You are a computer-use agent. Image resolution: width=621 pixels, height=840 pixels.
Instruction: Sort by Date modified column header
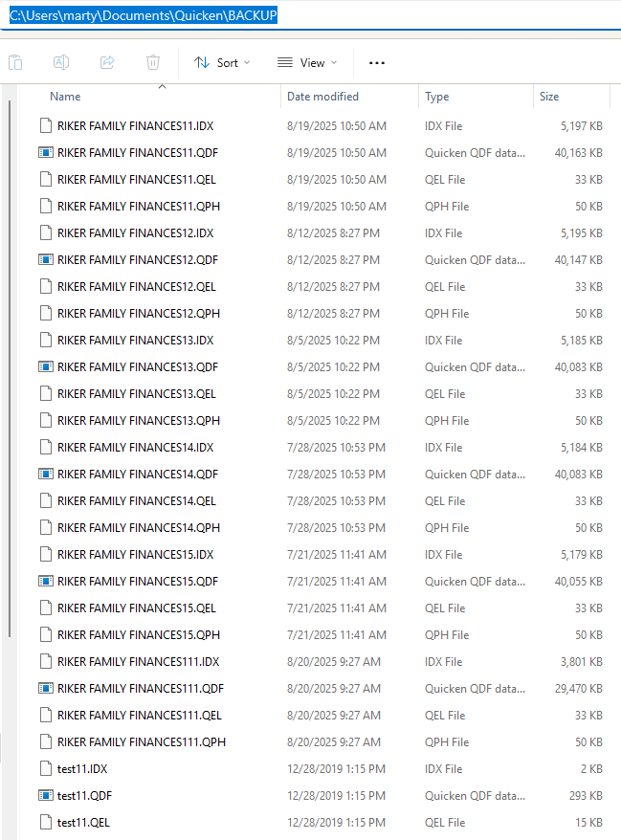point(322,97)
